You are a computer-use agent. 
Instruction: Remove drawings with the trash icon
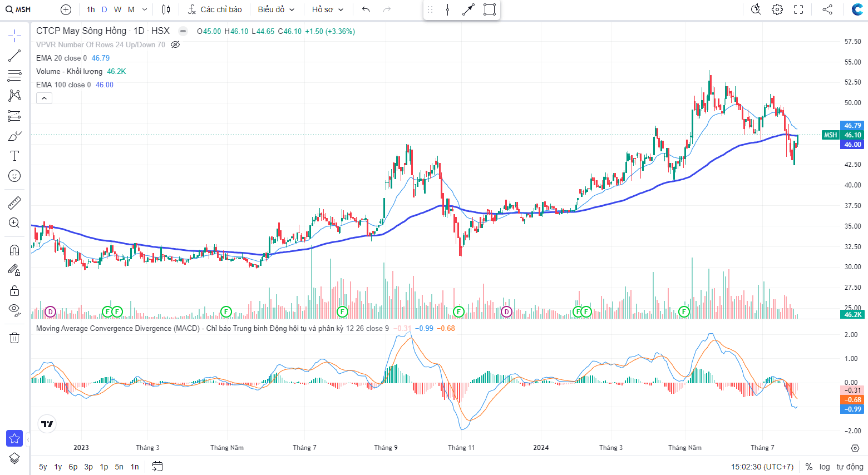pos(14,338)
